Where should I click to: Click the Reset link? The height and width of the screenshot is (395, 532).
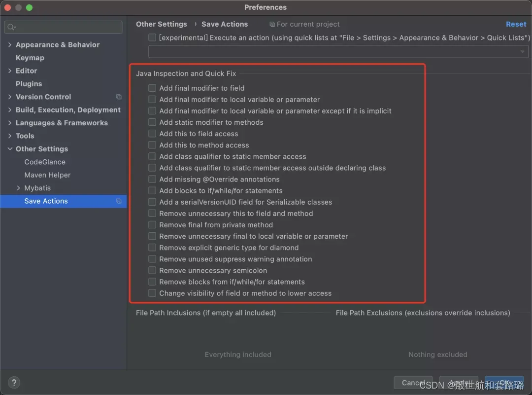pyautogui.click(x=516, y=24)
